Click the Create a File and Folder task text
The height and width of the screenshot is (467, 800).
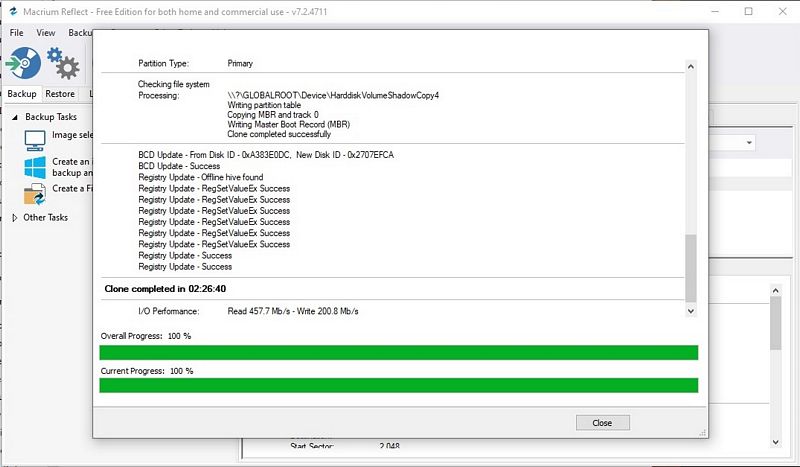[72, 188]
